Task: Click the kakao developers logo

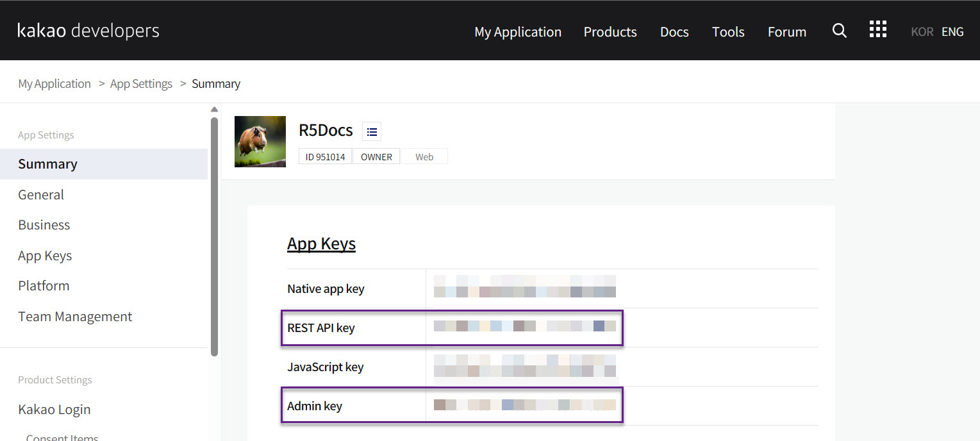Action: pos(88,30)
